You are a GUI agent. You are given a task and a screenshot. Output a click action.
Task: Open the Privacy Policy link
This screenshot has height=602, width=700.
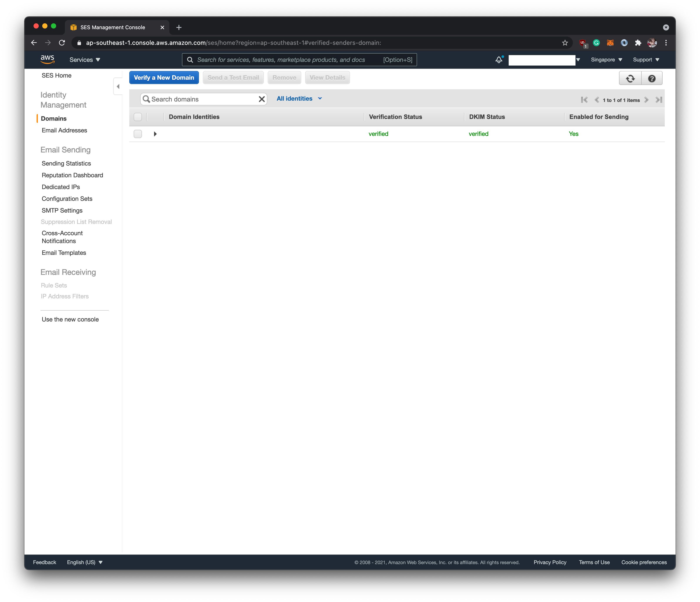tap(550, 562)
